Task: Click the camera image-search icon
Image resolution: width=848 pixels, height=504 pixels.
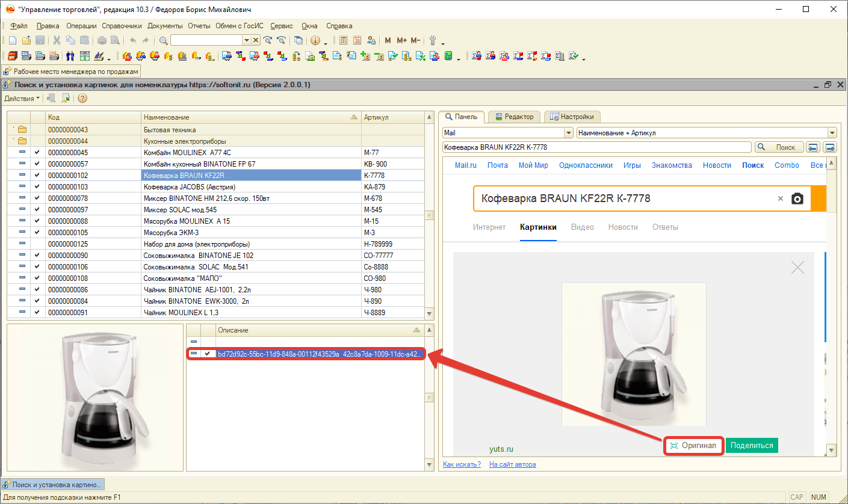Action: 797,198
